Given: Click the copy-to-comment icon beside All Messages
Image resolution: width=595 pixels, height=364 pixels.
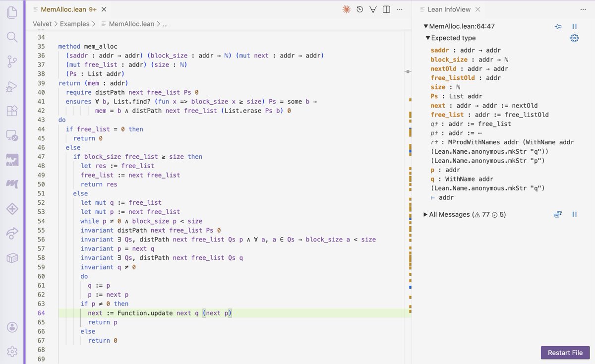Looking at the screenshot, I should pyautogui.click(x=558, y=215).
